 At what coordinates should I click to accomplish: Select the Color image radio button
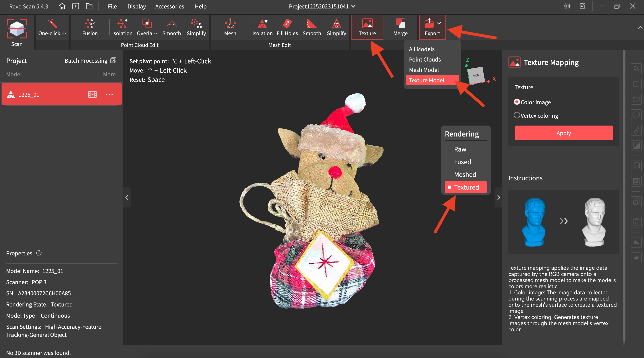coord(517,102)
